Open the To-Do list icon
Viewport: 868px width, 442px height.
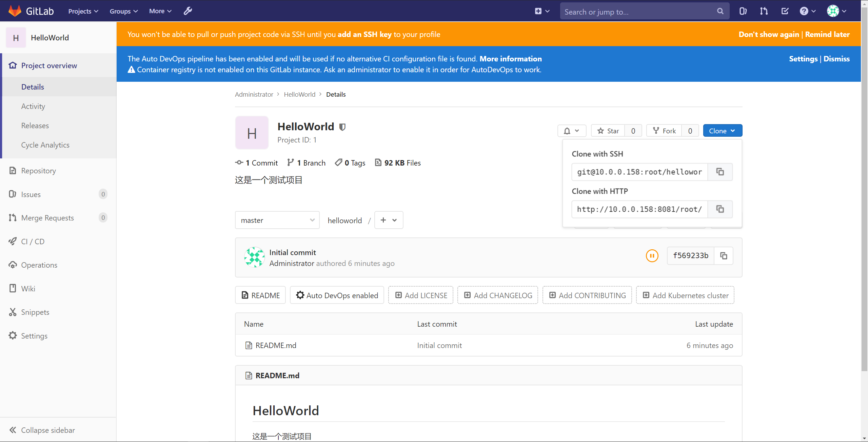click(x=785, y=11)
